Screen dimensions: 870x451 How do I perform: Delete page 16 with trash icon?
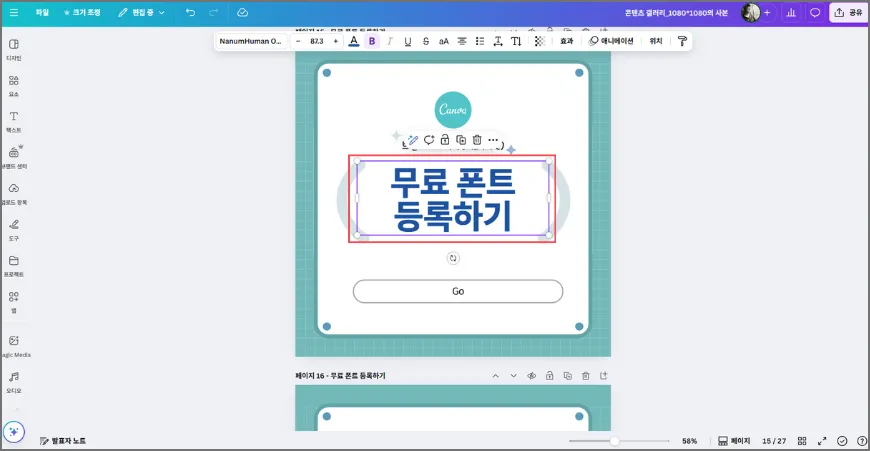click(585, 376)
